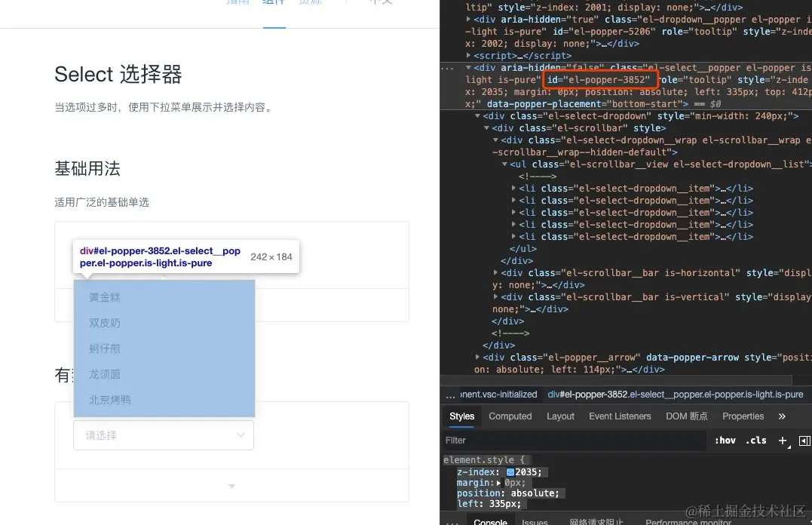
Task: Toggle the .cls class editor
Action: tap(756, 440)
